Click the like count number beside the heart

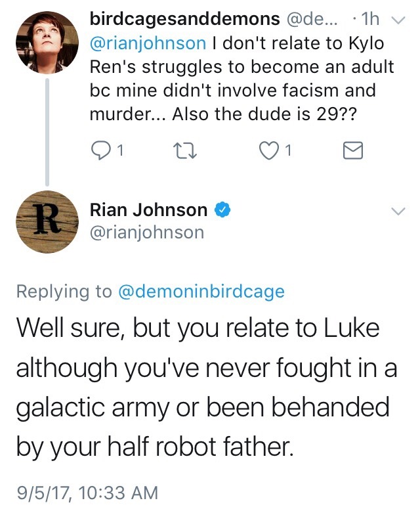point(289,152)
